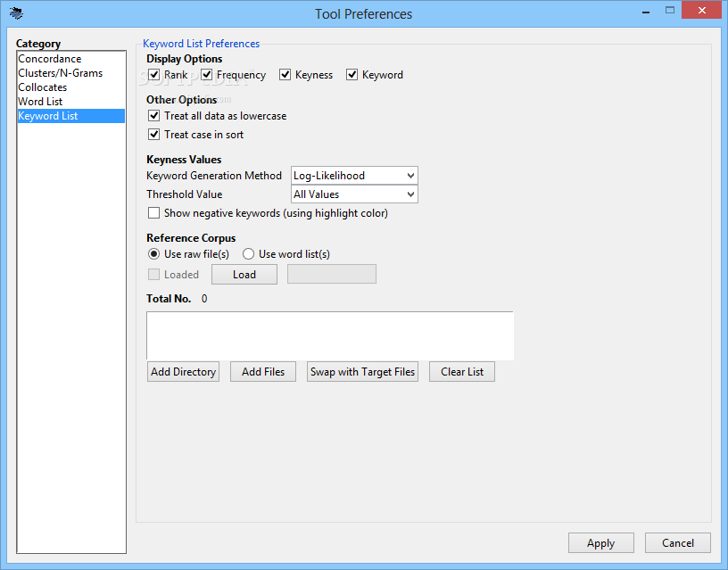The height and width of the screenshot is (570, 728).
Task: Click Add Directory button
Action: tap(184, 372)
